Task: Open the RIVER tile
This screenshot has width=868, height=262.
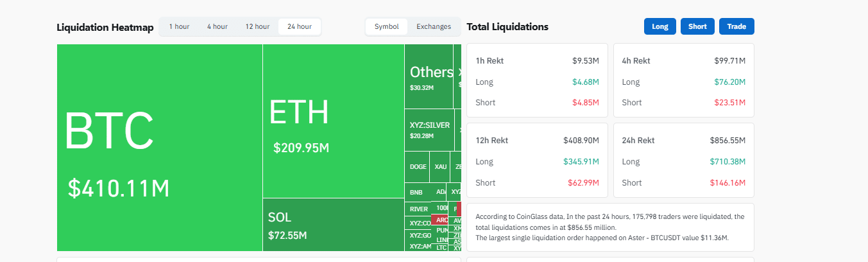Action: [x=418, y=209]
